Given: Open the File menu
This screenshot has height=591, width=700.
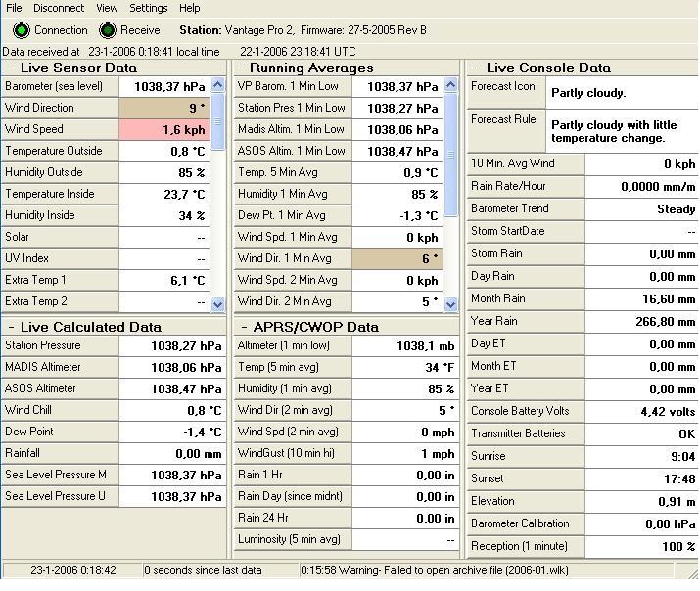Looking at the screenshot, I should pyautogui.click(x=14, y=8).
